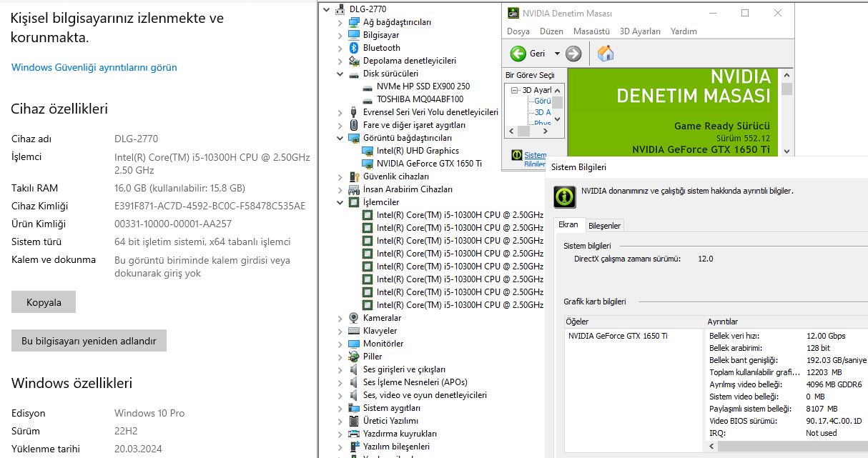Open the Düzen menu
This screenshot has width=868, height=458.
(552, 31)
